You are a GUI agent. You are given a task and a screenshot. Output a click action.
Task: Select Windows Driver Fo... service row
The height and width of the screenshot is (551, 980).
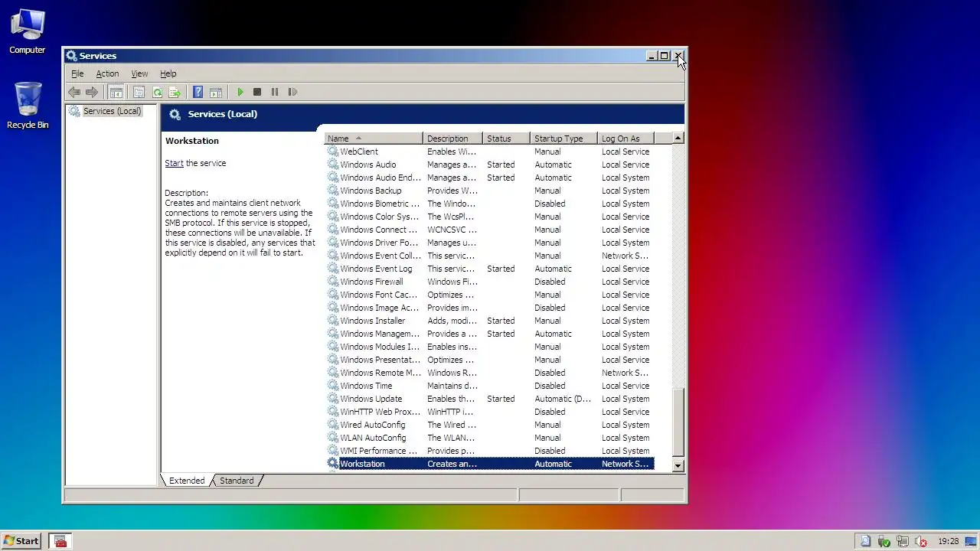(490, 243)
